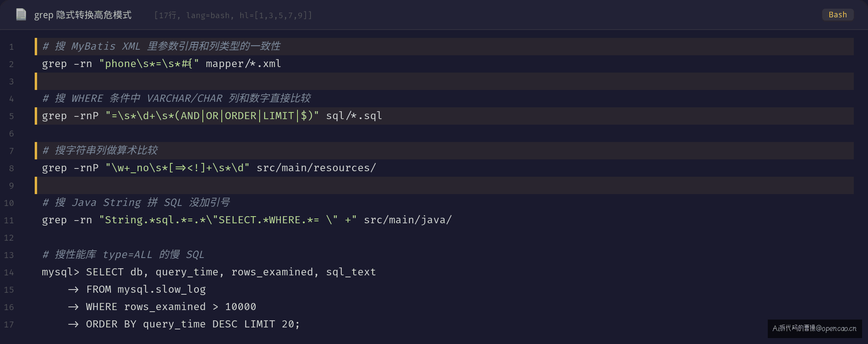
Task: Click 'src/main/resources/' path on line 8
Action: [x=316, y=168]
